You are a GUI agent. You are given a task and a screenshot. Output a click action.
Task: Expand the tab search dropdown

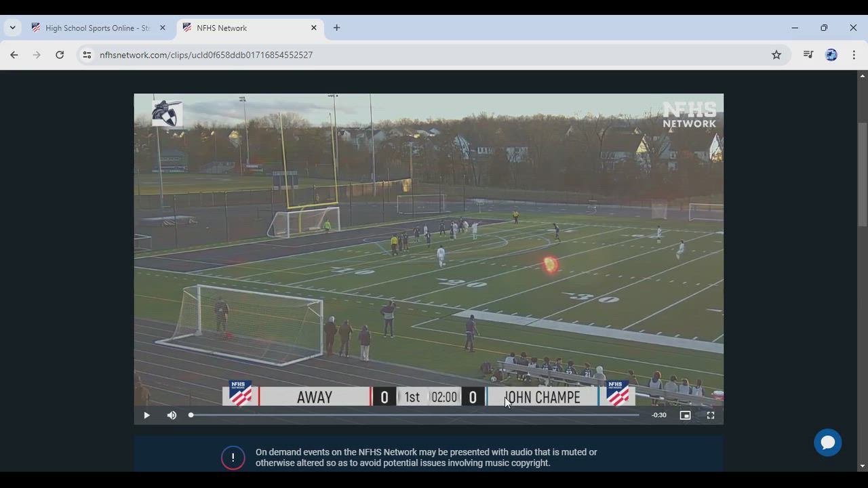tap(12, 28)
